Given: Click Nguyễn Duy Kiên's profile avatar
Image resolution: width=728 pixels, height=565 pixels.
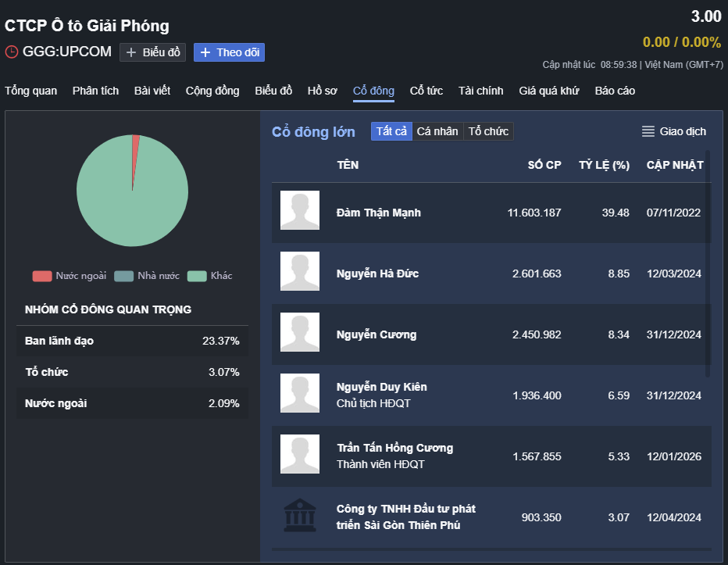Looking at the screenshot, I should tap(300, 393).
